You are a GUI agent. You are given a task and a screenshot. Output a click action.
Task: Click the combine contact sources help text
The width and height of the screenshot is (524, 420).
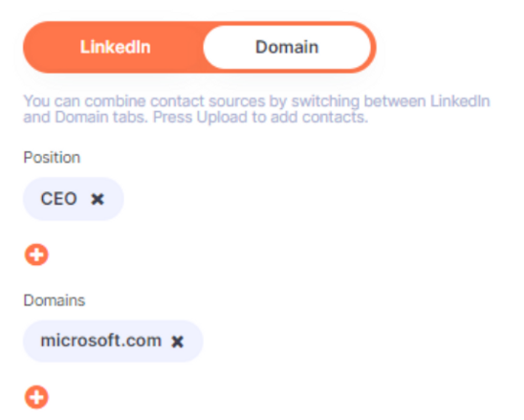coord(256,109)
